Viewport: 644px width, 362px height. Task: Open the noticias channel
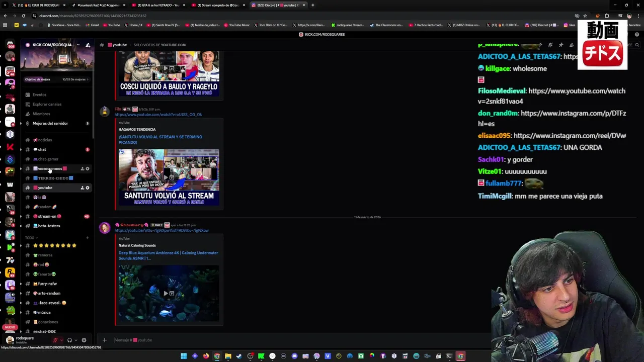56,140
